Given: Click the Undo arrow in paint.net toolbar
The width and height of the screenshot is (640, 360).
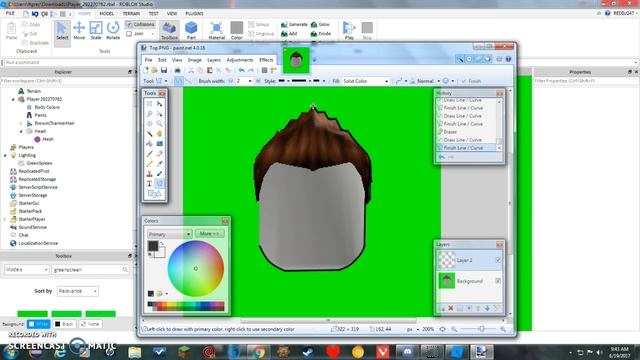Looking at the screenshot, I should (x=242, y=70).
